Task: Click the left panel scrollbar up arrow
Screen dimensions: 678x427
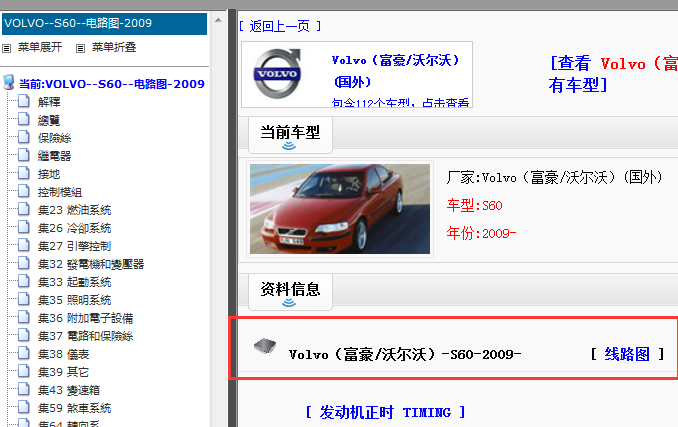Action: click(x=218, y=20)
